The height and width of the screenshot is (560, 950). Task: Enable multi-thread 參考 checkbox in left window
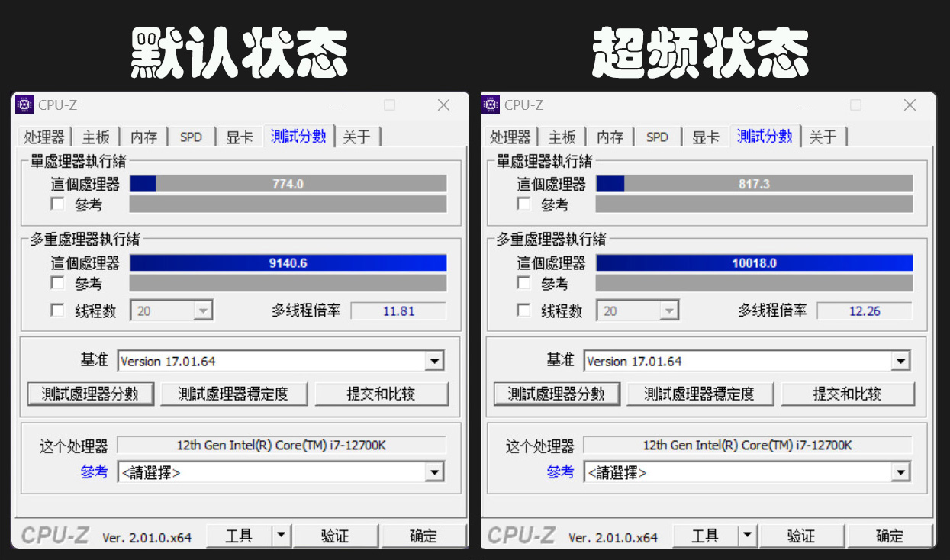tap(57, 283)
